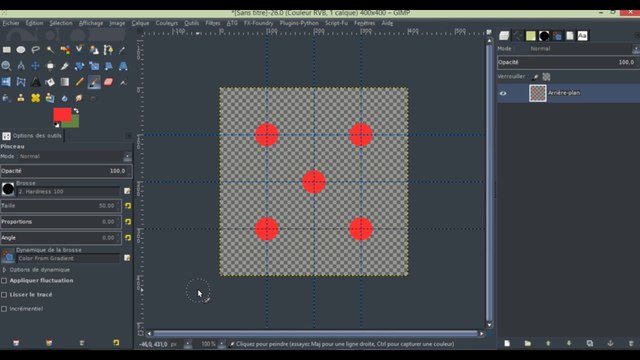Expand Options de dynamique
This screenshot has width=640, height=360.
4,270
